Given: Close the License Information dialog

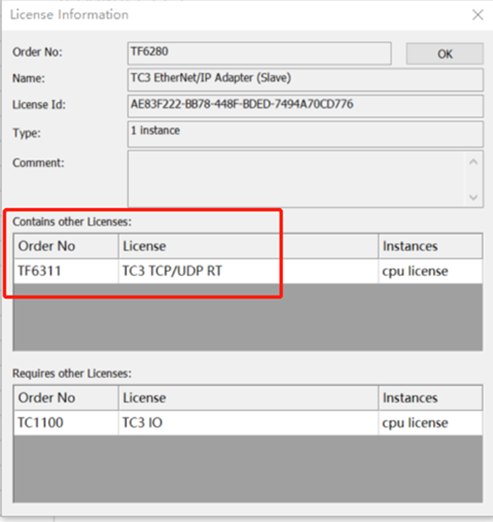Looking at the screenshot, I should (x=478, y=15).
